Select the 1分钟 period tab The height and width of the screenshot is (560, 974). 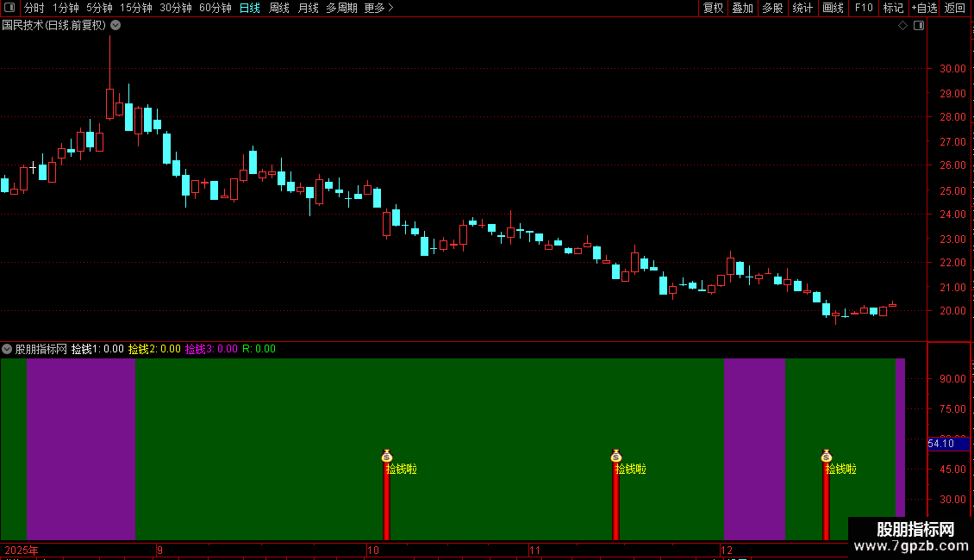point(66,8)
